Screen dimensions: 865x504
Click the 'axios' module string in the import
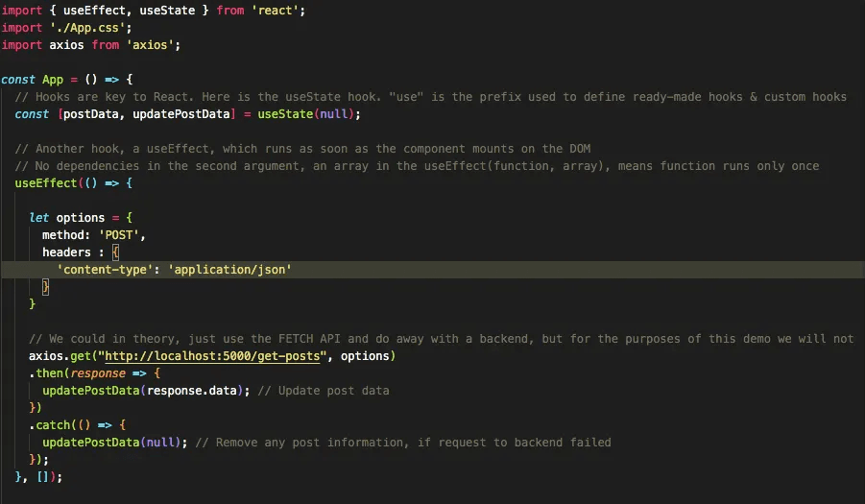pyautogui.click(x=152, y=44)
